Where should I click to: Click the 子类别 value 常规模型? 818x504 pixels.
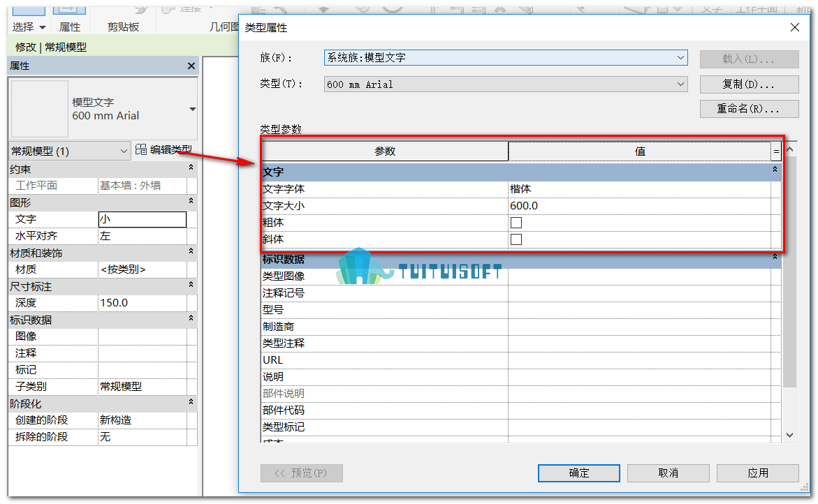[143, 387]
